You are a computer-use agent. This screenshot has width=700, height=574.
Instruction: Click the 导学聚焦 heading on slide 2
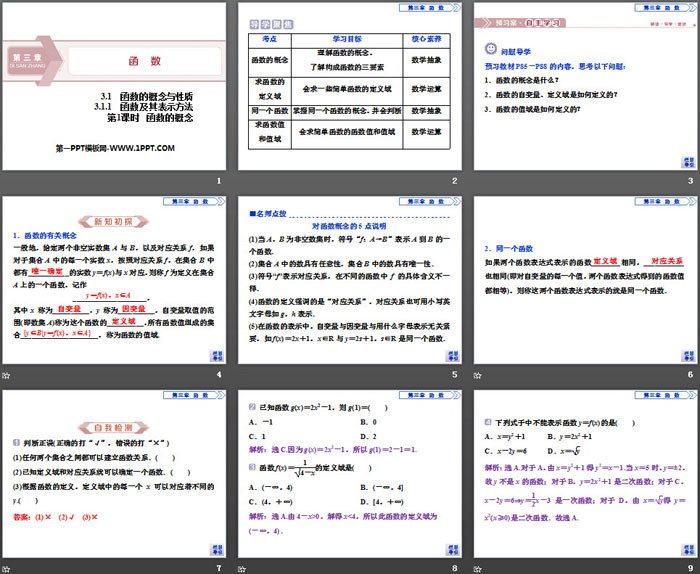[x=271, y=24]
